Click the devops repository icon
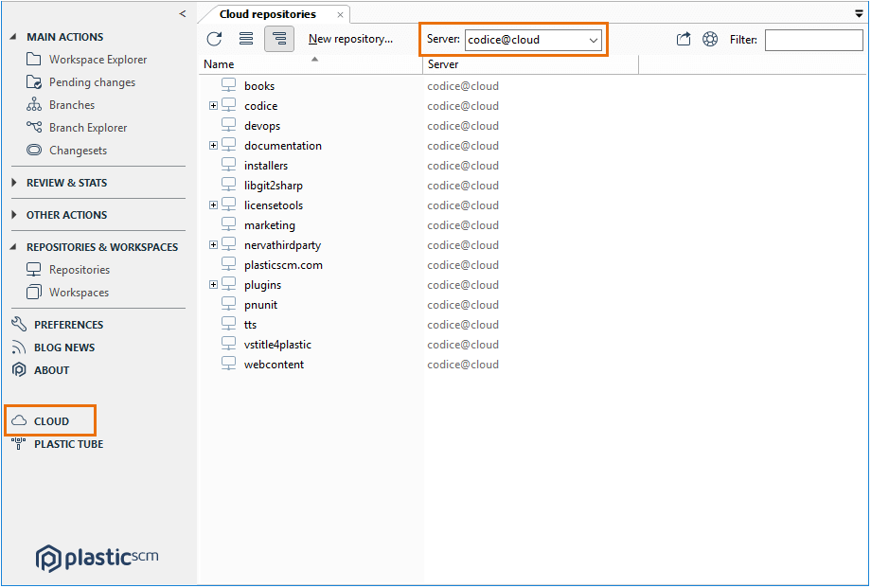The width and height of the screenshot is (871, 588). (228, 126)
